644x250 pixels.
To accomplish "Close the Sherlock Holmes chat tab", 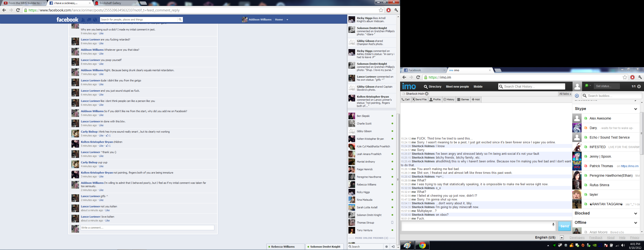I will click(427, 94).
